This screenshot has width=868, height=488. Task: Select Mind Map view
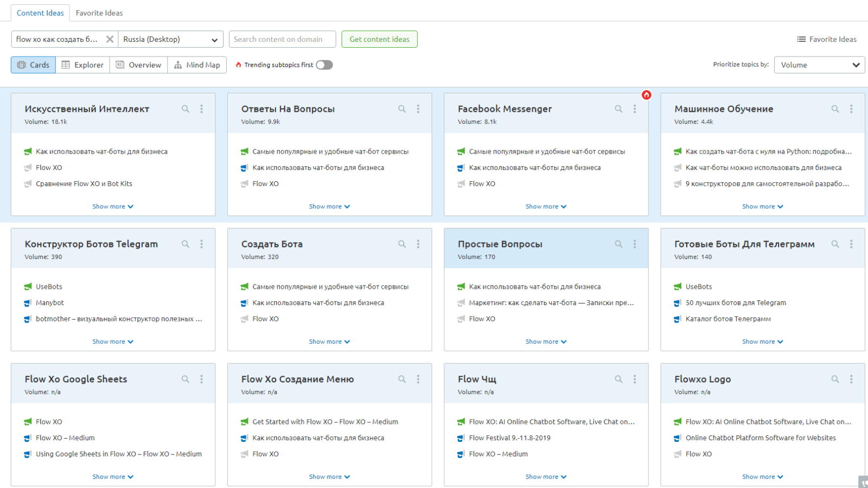pyautogui.click(x=197, y=65)
